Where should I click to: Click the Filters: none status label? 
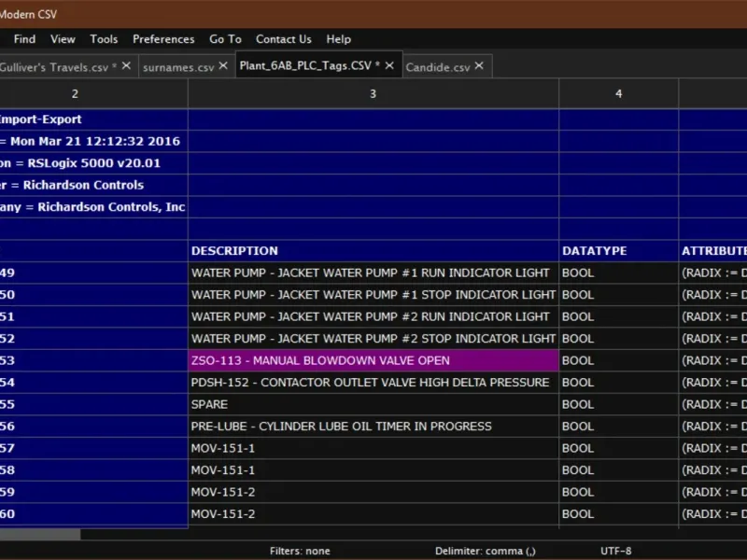pos(300,551)
